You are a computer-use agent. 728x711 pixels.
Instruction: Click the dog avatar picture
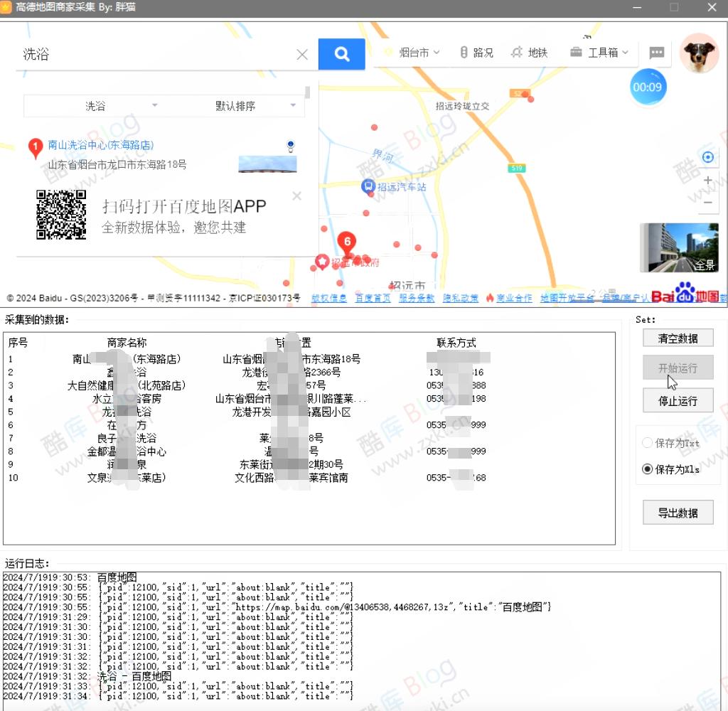tap(699, 53)
